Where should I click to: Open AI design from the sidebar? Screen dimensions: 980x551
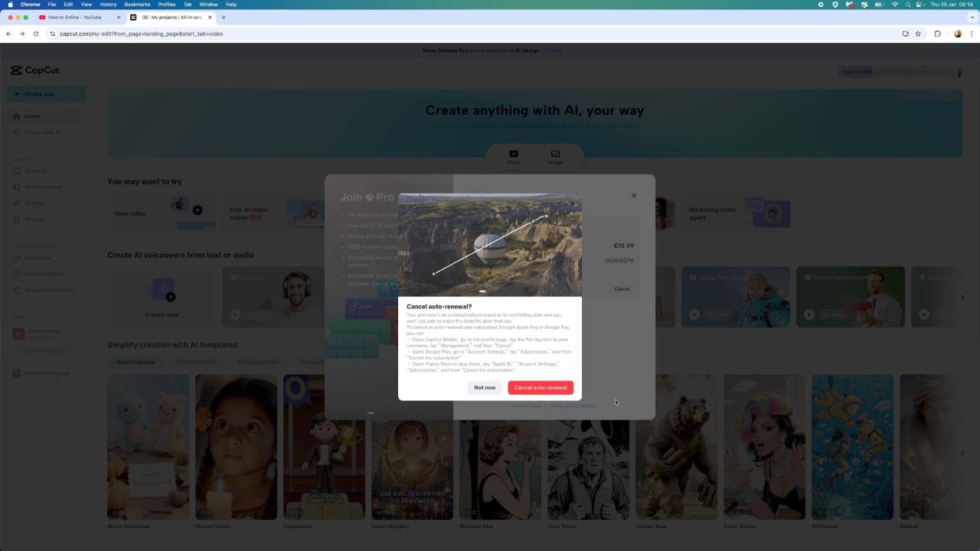pos(35,171)
